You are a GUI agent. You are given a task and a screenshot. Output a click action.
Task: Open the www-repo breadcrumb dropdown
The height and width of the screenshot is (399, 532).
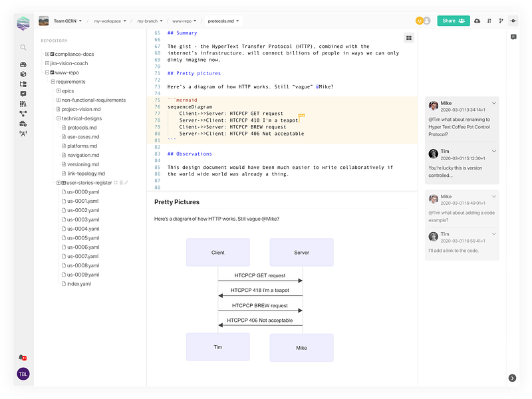click(184, 21)
